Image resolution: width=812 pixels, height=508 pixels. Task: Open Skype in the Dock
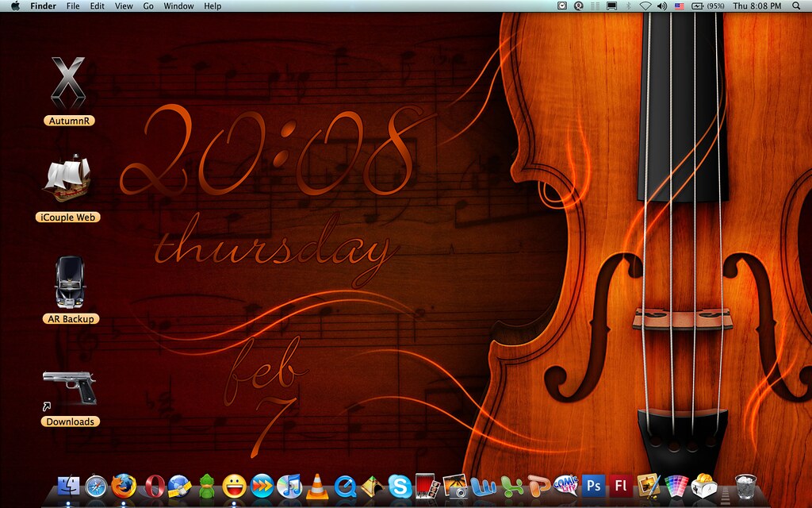point(399,486)
